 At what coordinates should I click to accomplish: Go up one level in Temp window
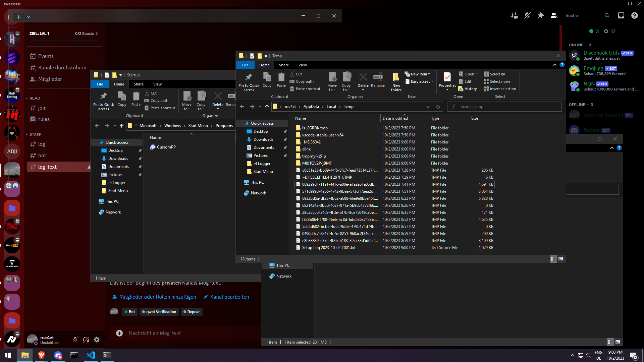coord(267,107)
